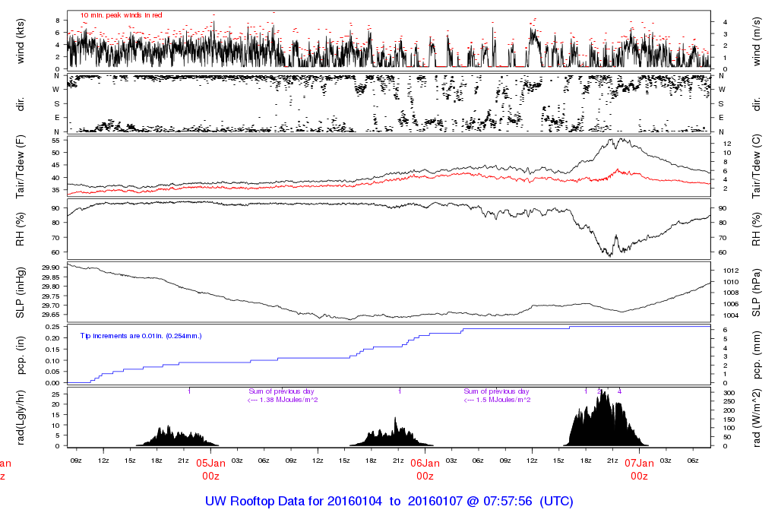This screenshot has height=532, width=778.
Task: Click the 'SLP (inHg)' axis label
Action: click(x=21, y=293)
